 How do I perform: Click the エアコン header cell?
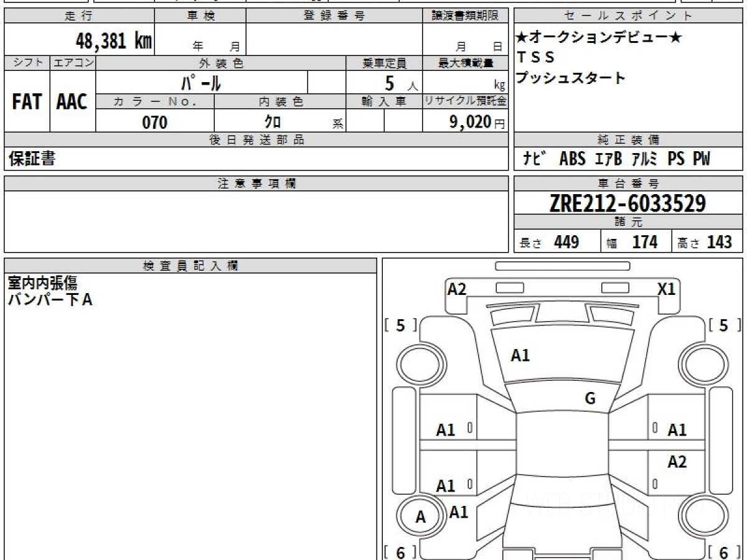[x=73, y=63]
